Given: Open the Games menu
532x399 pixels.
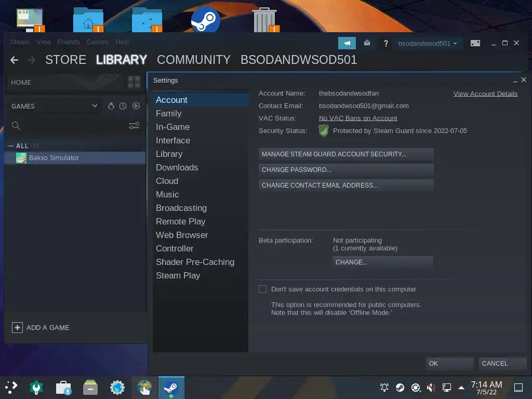Looking at the screenshot, I should [97, 42].
